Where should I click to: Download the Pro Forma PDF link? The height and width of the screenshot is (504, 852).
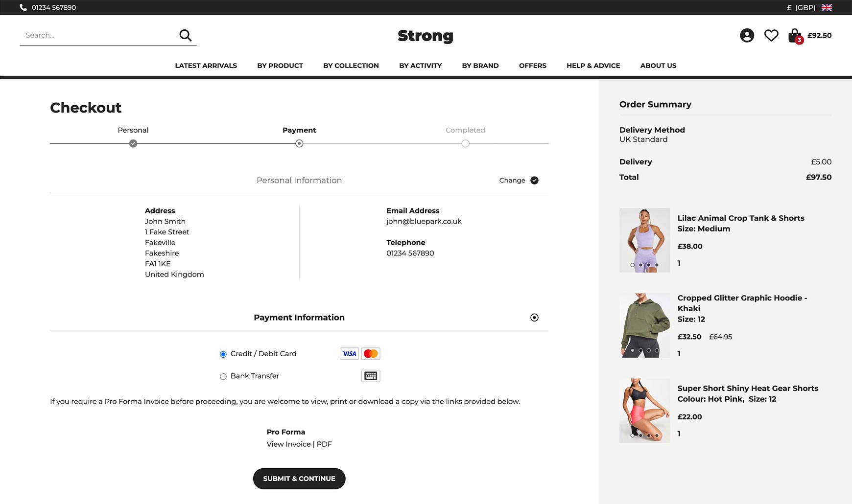click(324, 444)
